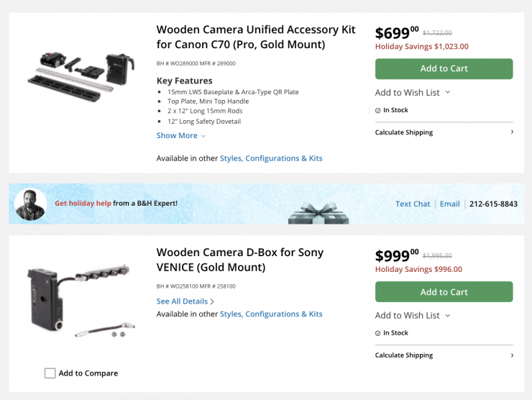Open Styles, Configurations & Kits for Canon kit
This screenshot has width=532, height=400.
click(271, 158)
